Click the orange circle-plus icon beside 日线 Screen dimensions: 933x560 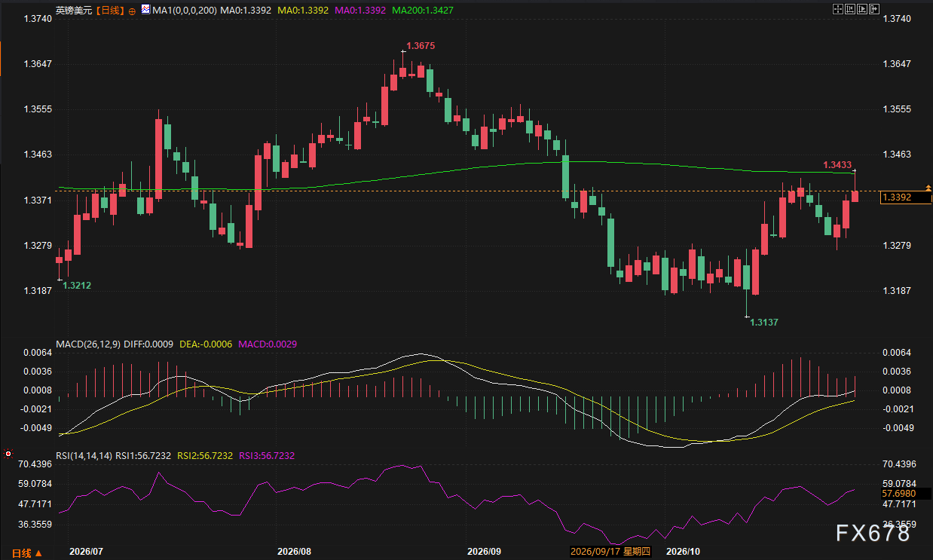pyautogui.click(x=133, y=11)
